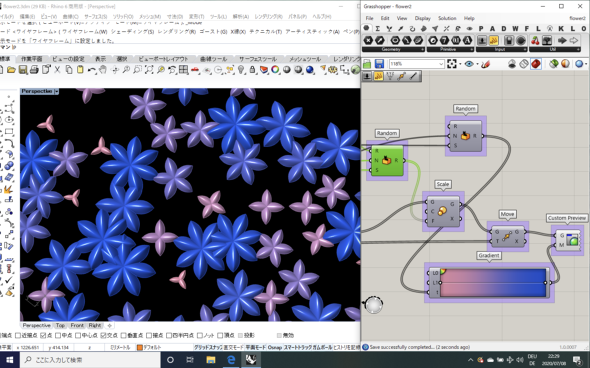Click the Windows search box in taskbar

coord(90,360)
